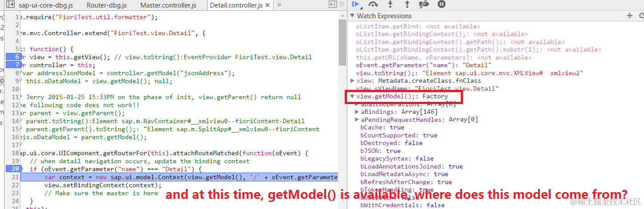Select the bWithCredentials: false property
The width and height of the screenshot is (644, 209).
tap(402, 205)
